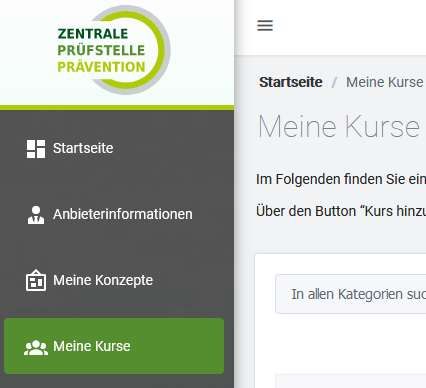The height and width of the screenshot is (388, 426).
Task: Select the highlighted Meine Kurse entry
Action: pos(114,346)
